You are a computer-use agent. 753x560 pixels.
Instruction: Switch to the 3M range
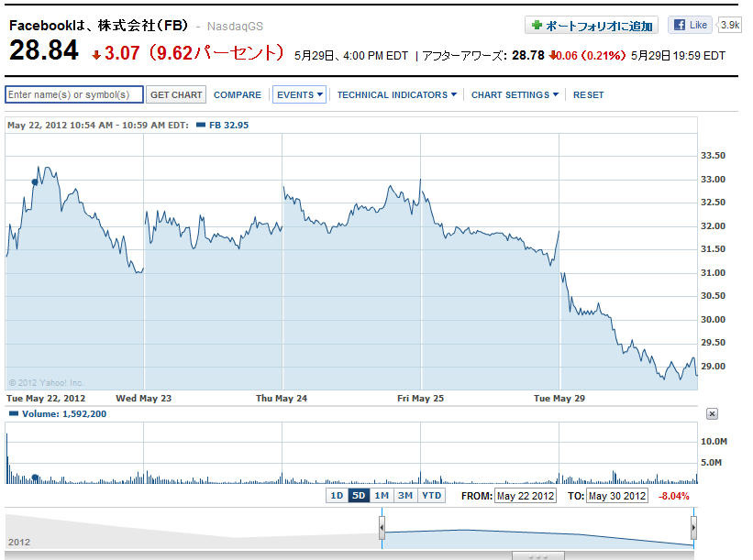point(405,495)
